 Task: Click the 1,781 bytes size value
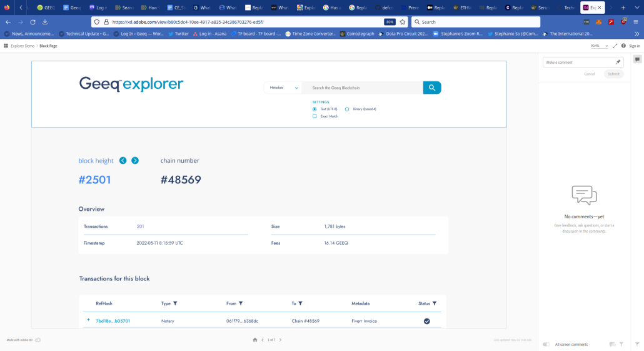click(x=335, y=226)
